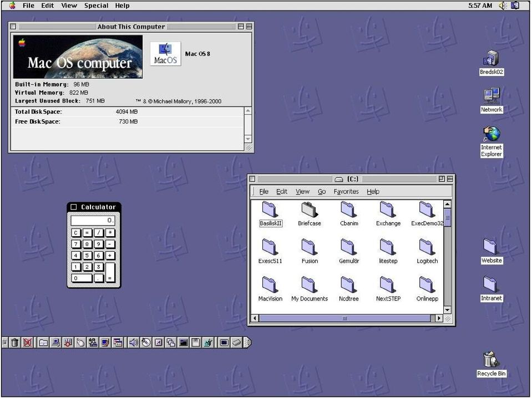Collapse the control strip using its end tab

click(x=247, y=343)
